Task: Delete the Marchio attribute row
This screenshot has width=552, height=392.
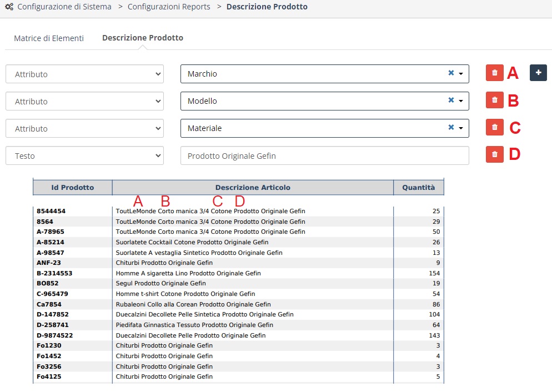Action: pos(495,73)
